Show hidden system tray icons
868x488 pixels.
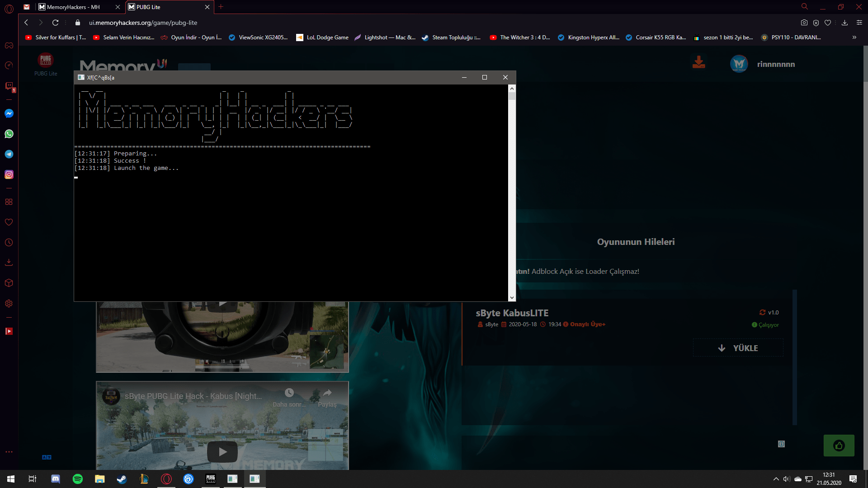(776, 479)
